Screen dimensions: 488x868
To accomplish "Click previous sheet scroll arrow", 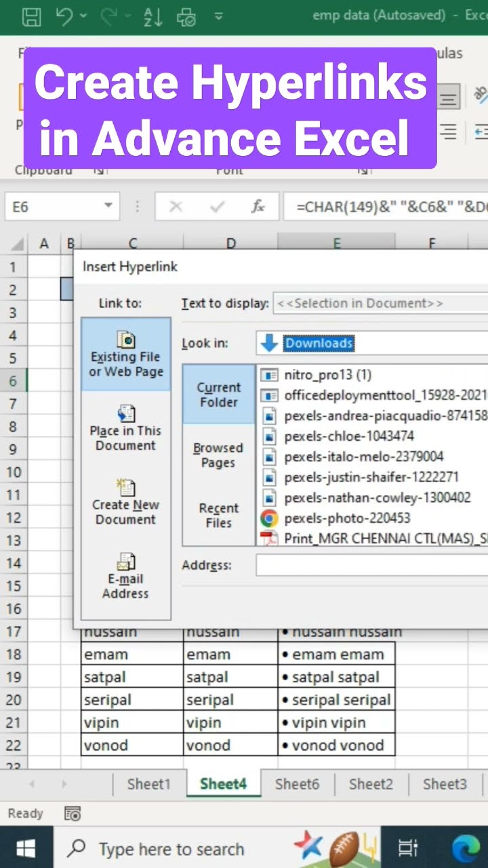I will (x=31, y=785).
